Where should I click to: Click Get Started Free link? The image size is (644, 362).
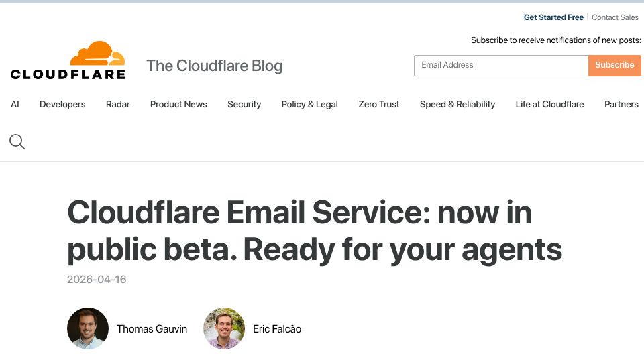[x=553, y=17]
